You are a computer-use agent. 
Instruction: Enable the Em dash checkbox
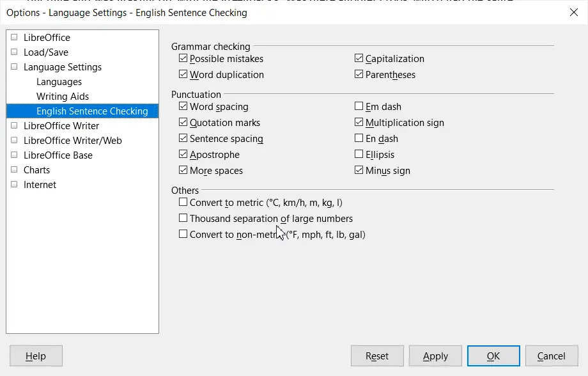coord(360,107)
